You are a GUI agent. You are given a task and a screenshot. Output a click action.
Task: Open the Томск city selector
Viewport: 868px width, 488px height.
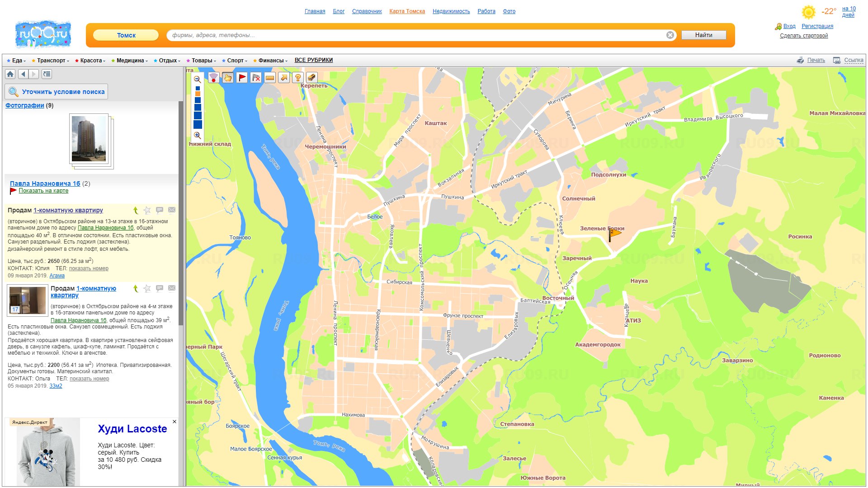(126, 35)
